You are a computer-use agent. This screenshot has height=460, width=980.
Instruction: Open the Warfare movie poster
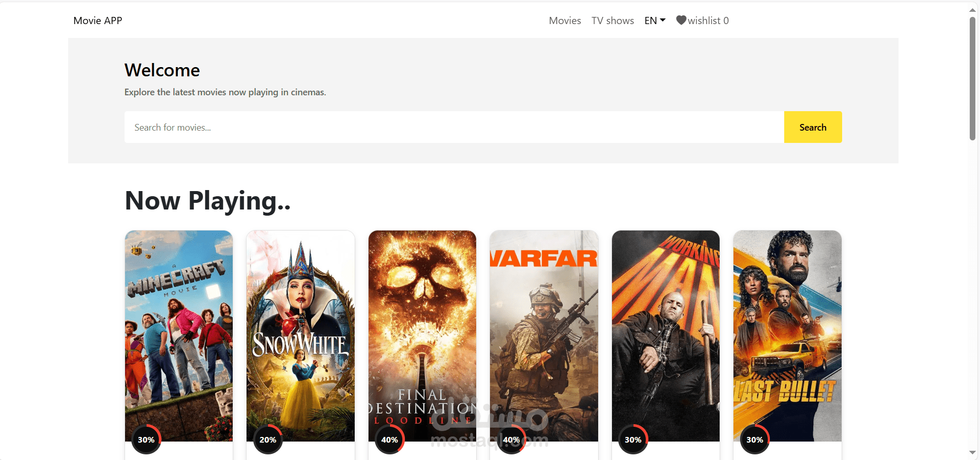pos(544,336)
